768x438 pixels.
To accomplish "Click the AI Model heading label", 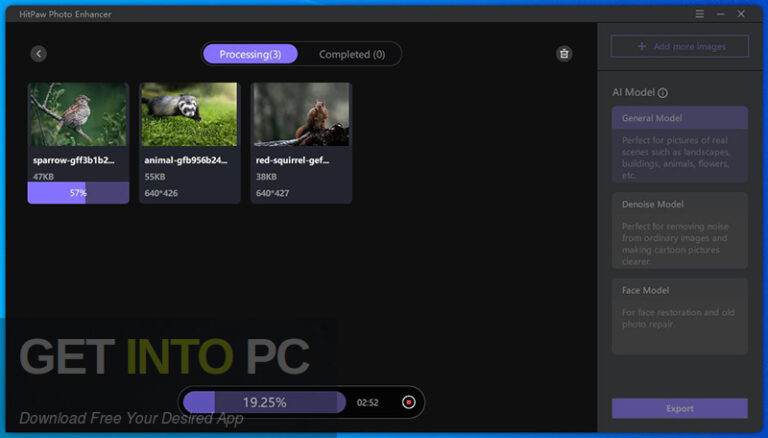I will point(633,92).
